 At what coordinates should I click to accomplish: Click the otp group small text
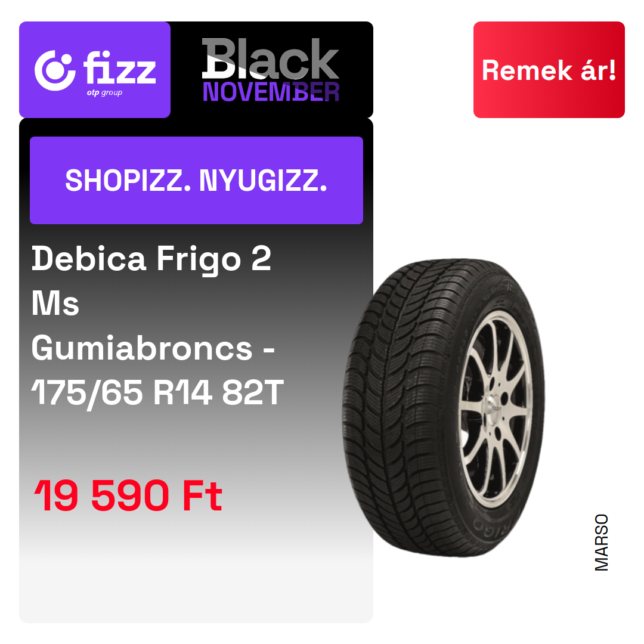[x=104, y=92]
